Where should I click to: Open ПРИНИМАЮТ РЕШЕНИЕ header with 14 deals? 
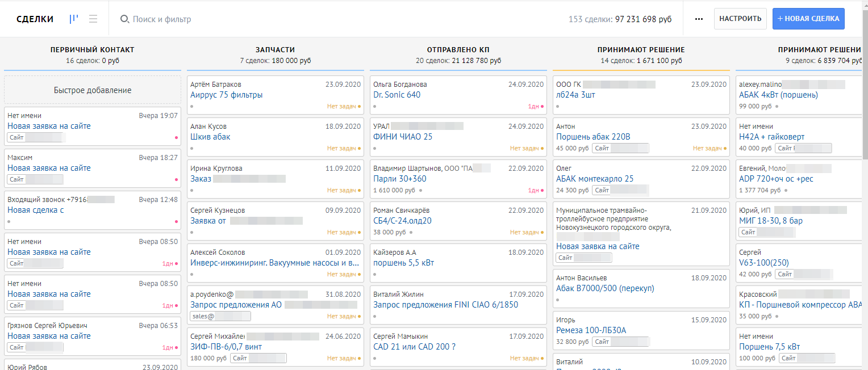coord(641,50)
